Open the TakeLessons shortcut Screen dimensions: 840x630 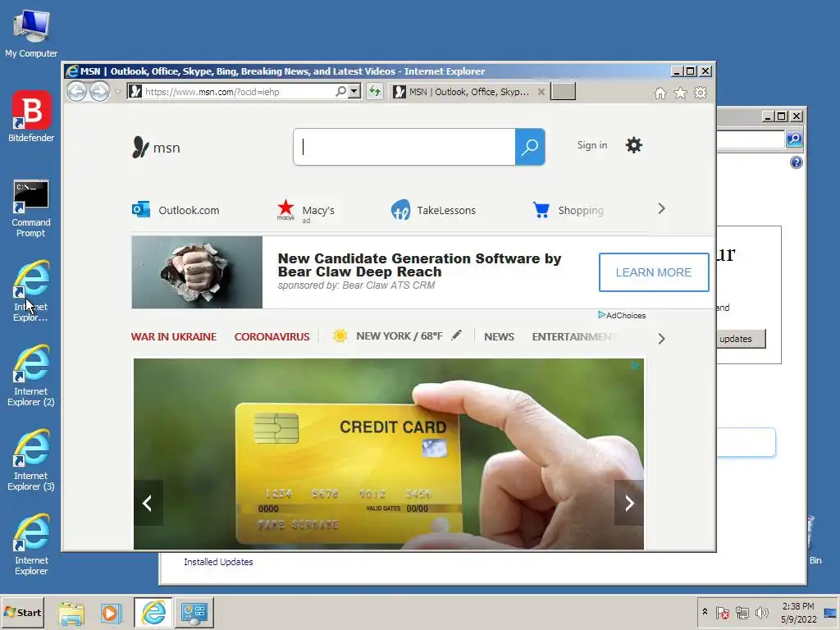tap(433, 210)
